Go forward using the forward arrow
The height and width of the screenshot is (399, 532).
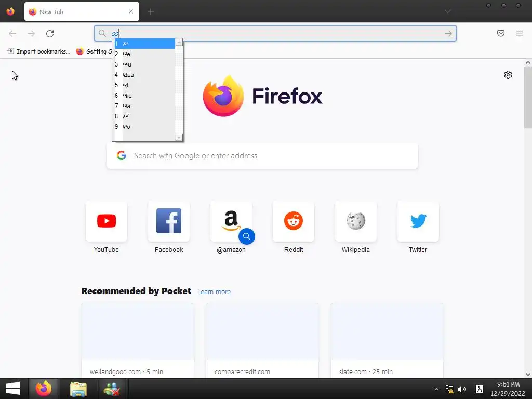[31, 34]
